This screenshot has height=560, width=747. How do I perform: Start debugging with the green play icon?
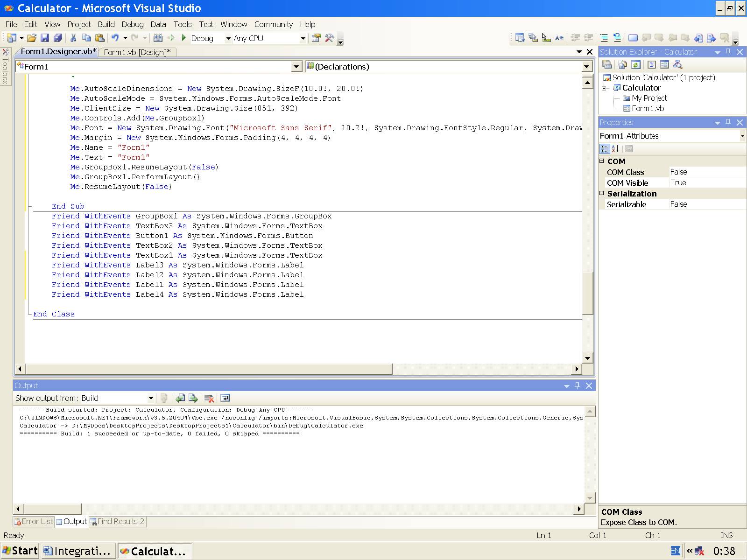click(x=184, y=38)
